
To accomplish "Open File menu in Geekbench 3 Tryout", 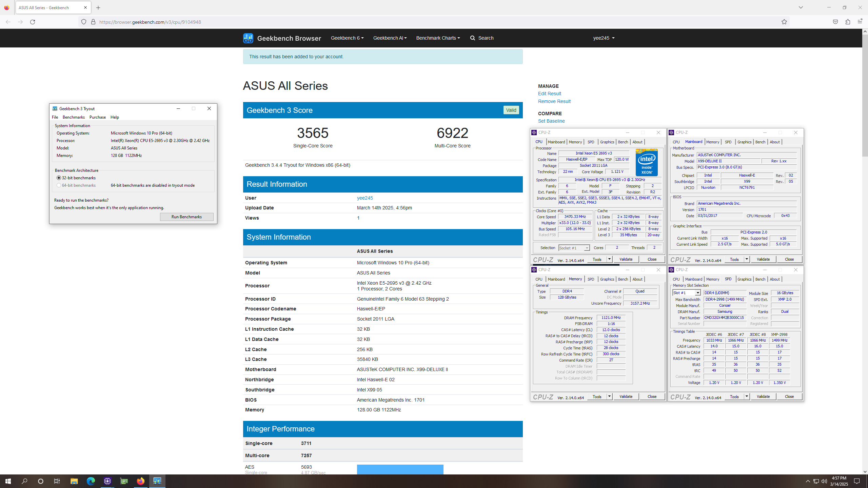I will [x=55, y=117].
